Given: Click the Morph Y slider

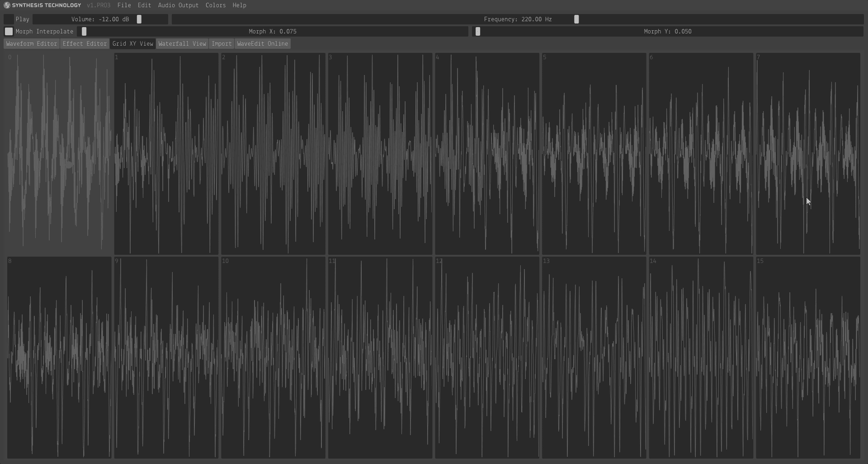Looking at the screenshot, I should [x=667, y=32].
